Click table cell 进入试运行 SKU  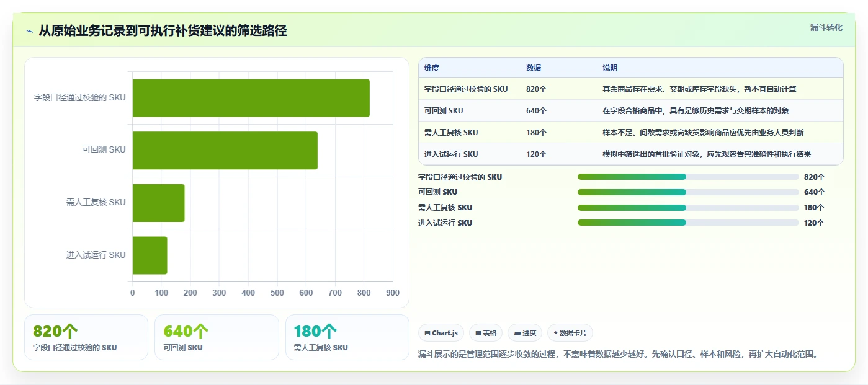[451, 154]
